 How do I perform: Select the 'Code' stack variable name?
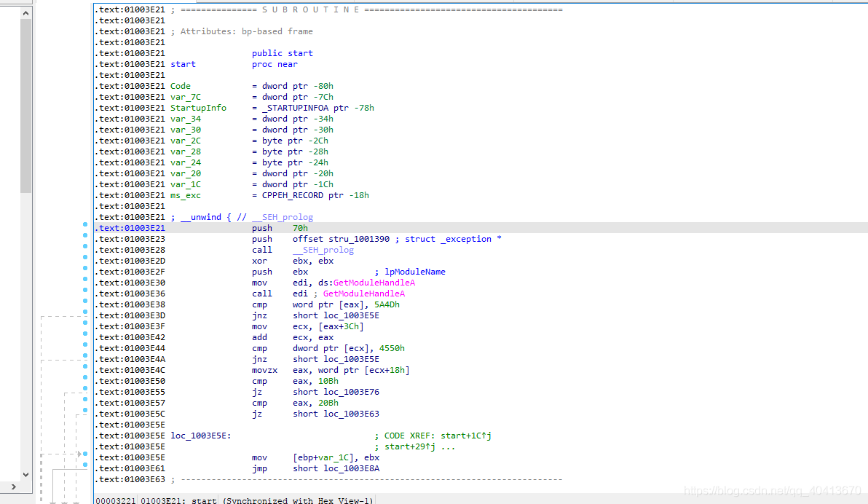[x=181, y=86]
